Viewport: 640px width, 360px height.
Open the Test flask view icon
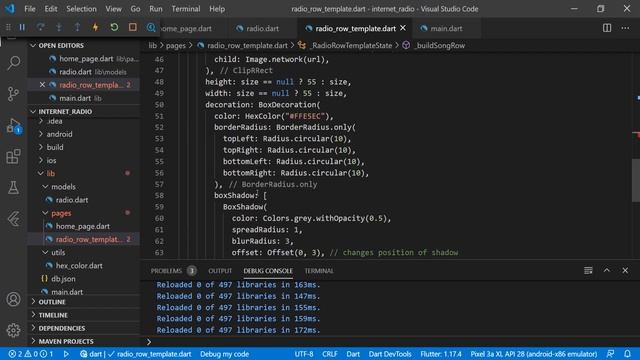tap(13, 188)
